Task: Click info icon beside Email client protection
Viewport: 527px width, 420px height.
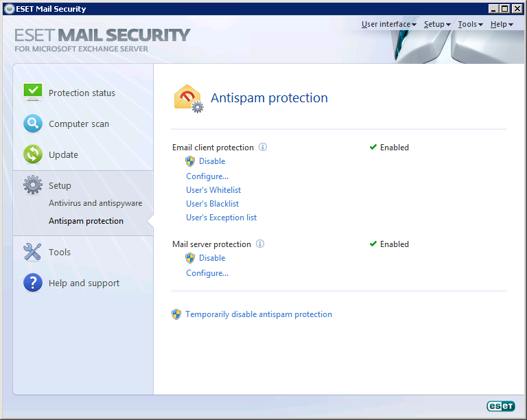Action: click(x=263, y=147)
